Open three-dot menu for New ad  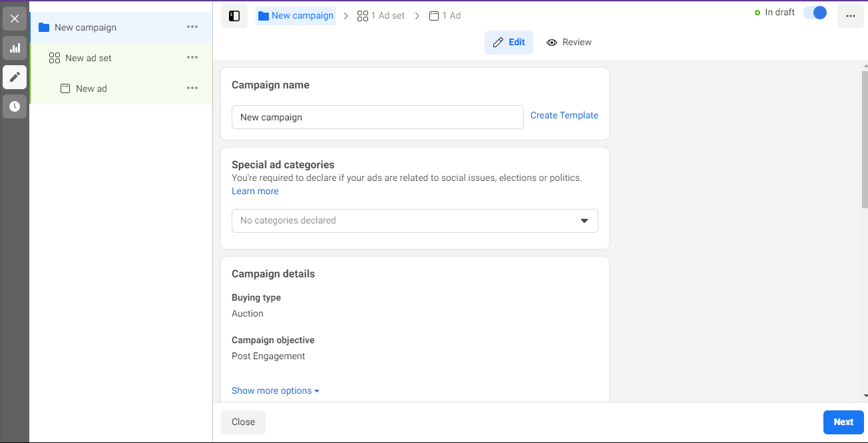[x=192, y=88]
